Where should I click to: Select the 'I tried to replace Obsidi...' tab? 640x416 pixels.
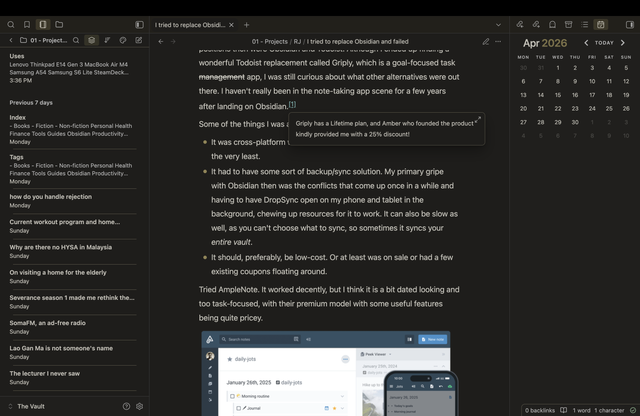click(190, 25)
